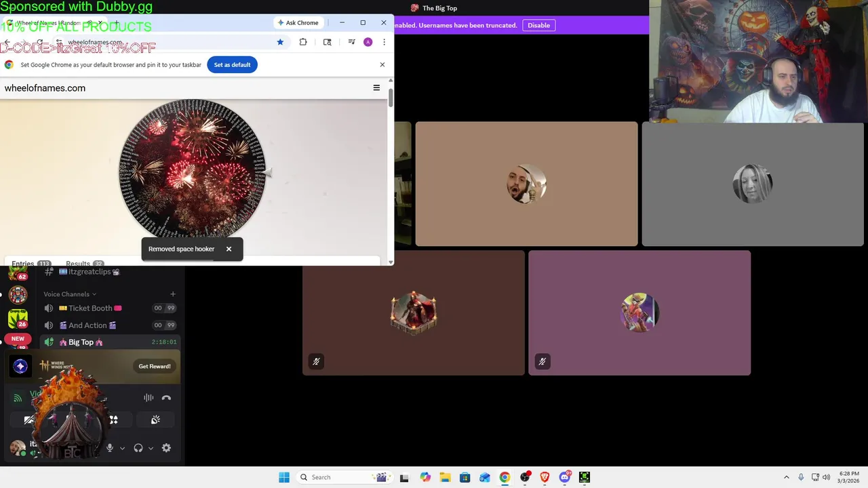868x488 pixels.
Task: Open Brave browser from the taskbar
Action: (545, 477)
